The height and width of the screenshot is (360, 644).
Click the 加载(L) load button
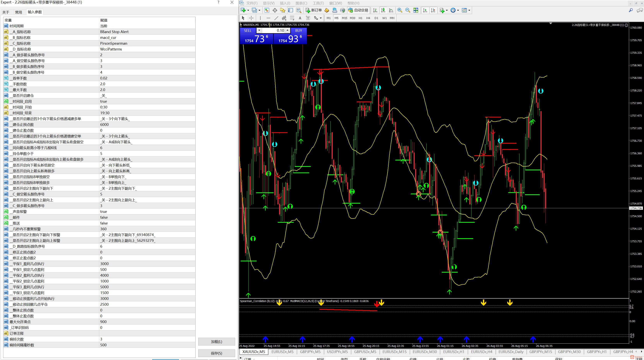[216, 341]
